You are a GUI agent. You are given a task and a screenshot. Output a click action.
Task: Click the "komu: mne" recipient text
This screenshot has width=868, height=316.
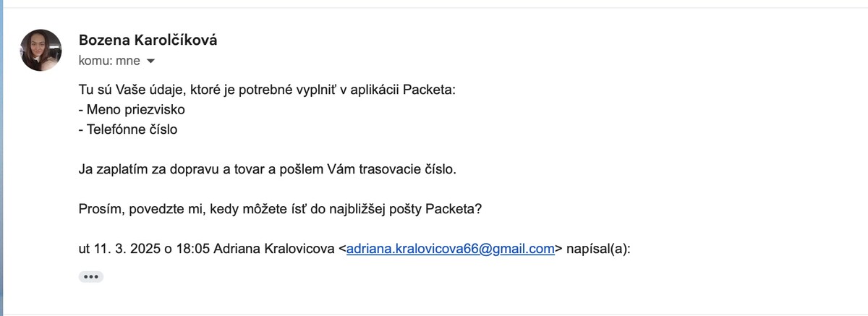pos(109,61)
